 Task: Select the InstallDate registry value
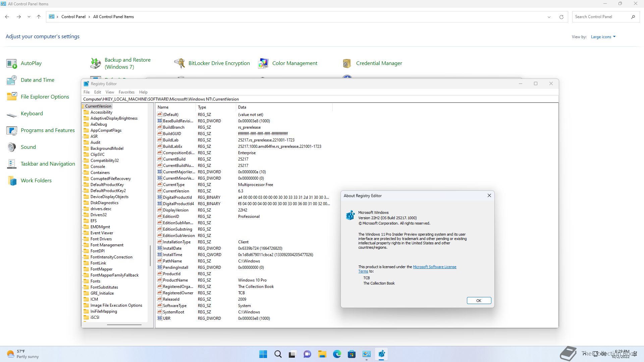(x=172, y=248)
